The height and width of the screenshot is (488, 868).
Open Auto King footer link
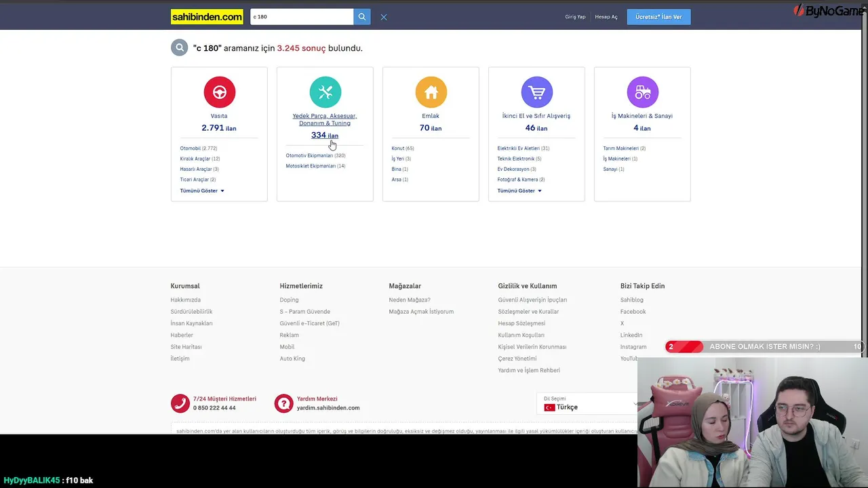(x=292, y=359)
